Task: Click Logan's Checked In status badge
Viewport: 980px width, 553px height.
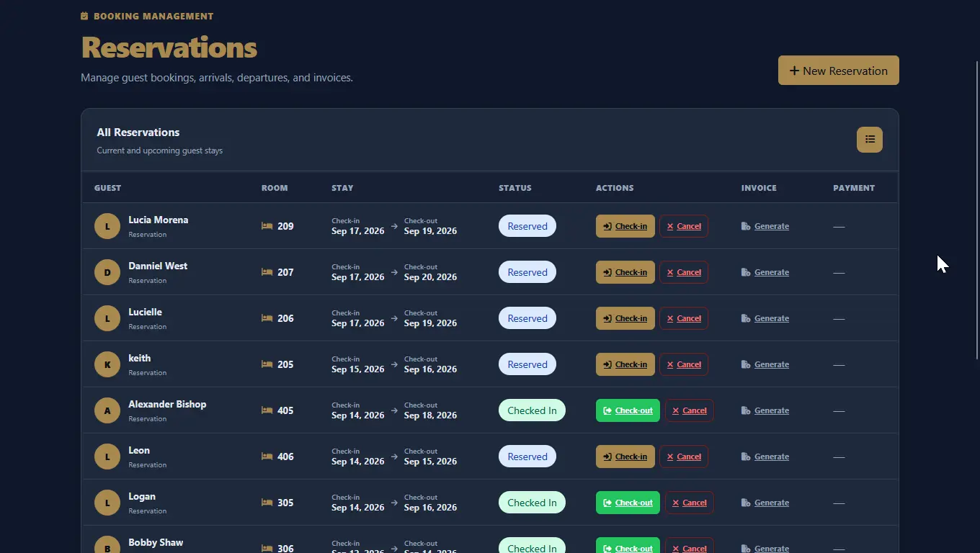Action: tap(532, 503)
